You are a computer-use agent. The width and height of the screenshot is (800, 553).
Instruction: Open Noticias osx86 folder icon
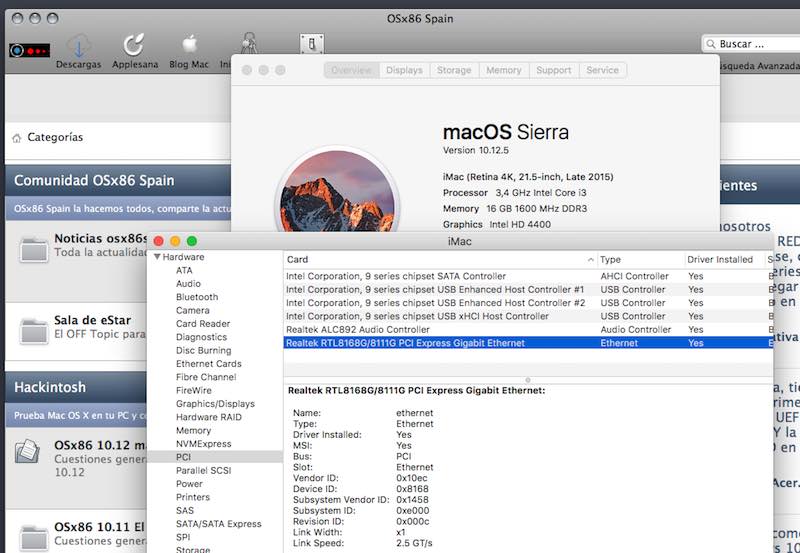(34, 249)
